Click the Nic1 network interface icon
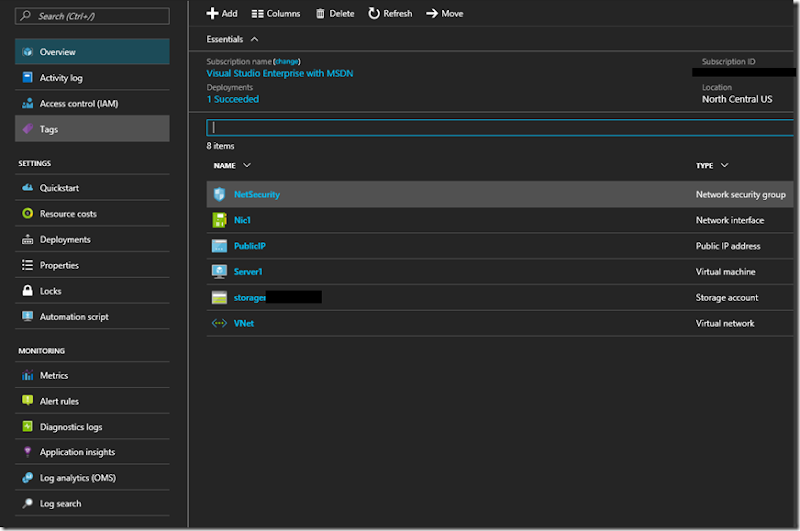Image resolution: width=800 pixels, height=531 pixels. 219,220
